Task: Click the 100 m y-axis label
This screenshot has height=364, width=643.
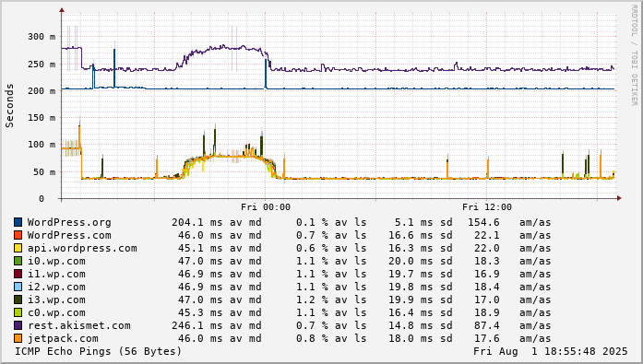Action: (42, 145)
